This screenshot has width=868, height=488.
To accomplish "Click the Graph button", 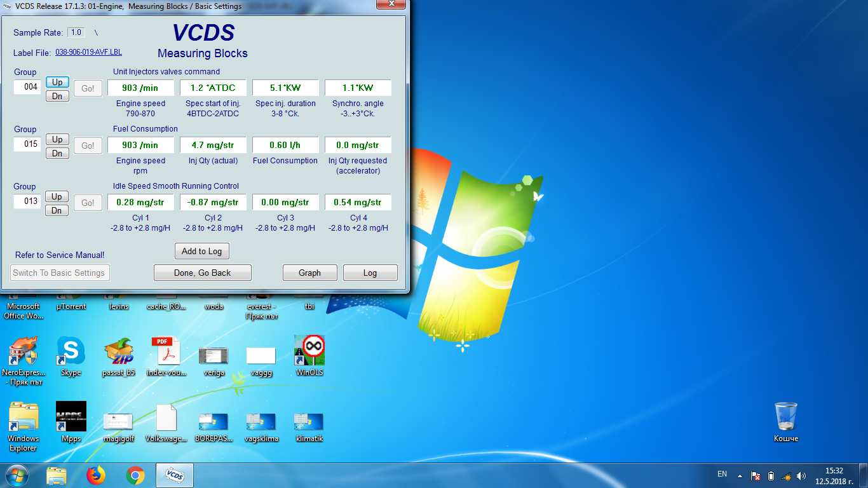I will click(309, 273).
